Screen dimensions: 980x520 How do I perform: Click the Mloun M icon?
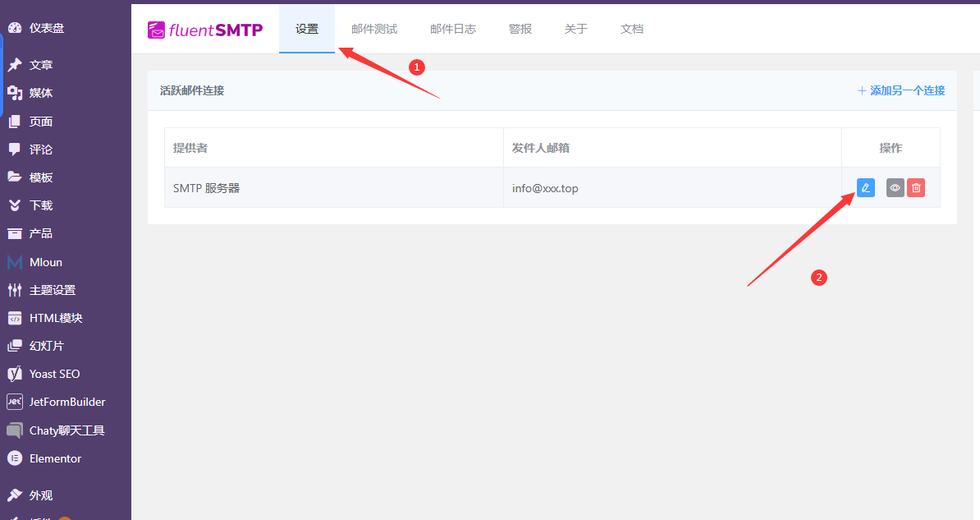[15, 262]
